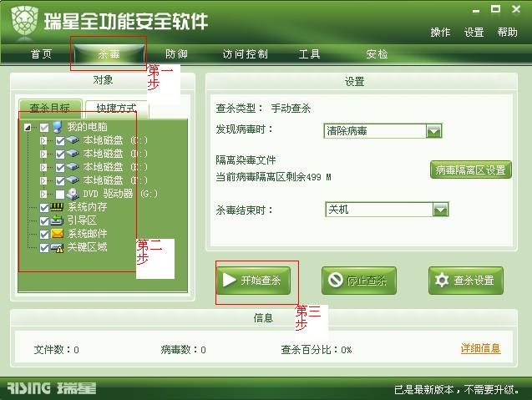
Task: Open the 杀毒结束时 dropdown arrow
Action: click(440, 210)
